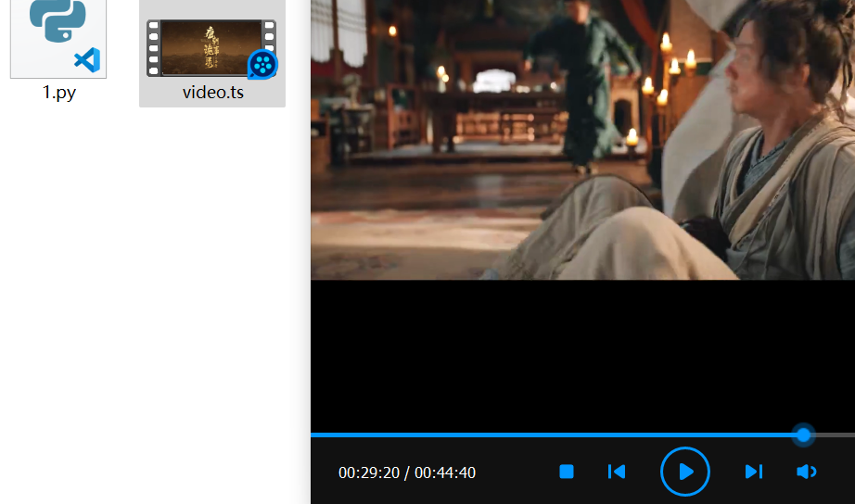Skip to the previous track

point(616,472)
